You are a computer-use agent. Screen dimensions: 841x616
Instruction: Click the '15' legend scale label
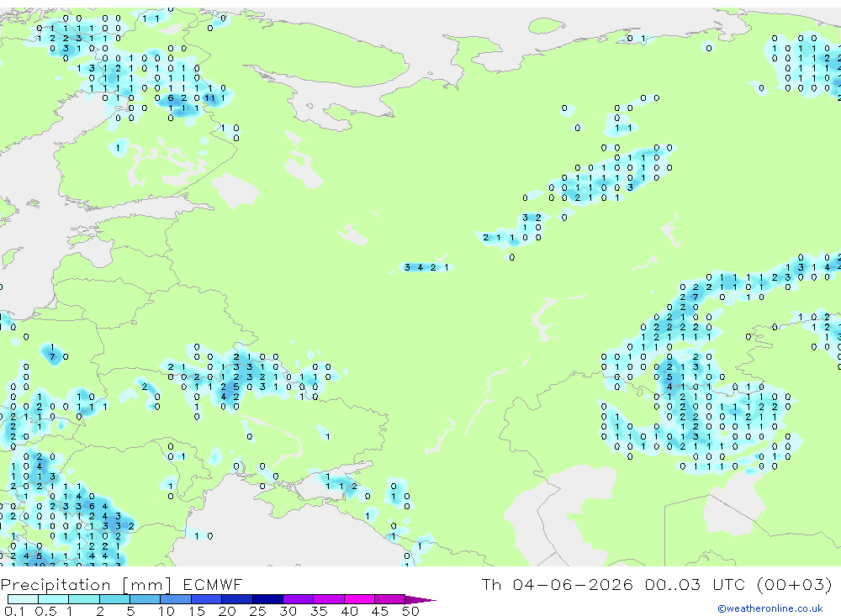click(197, 611)
